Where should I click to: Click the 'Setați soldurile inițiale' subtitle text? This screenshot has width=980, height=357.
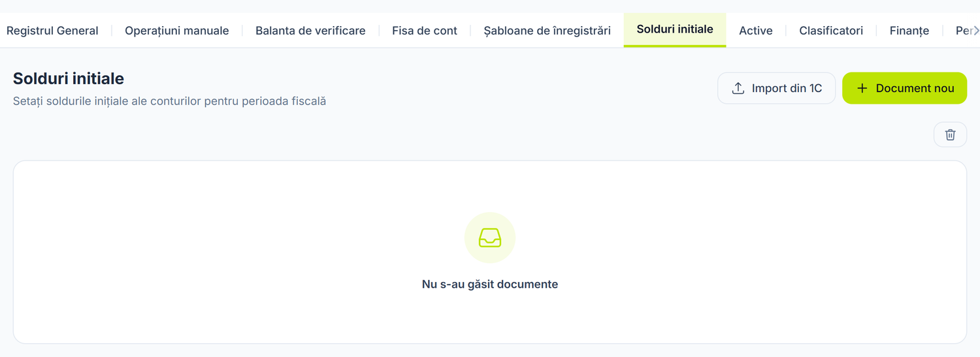click(169, 101)
